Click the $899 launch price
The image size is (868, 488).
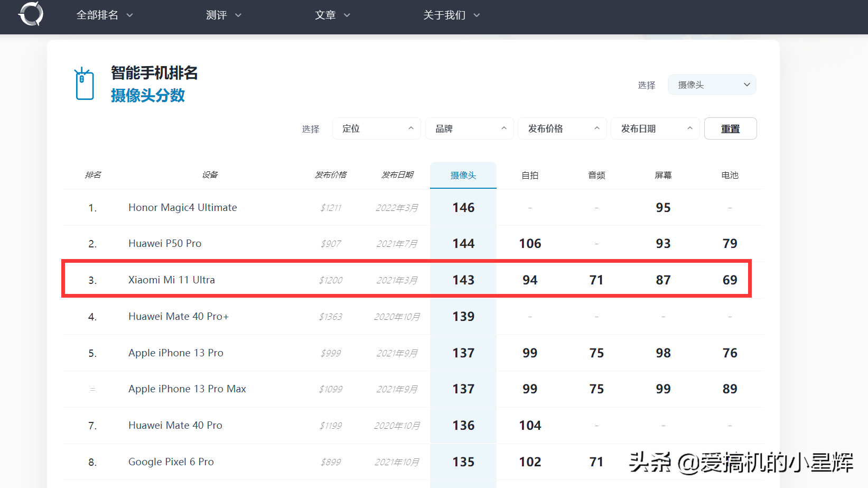click(x=331, y=462)
